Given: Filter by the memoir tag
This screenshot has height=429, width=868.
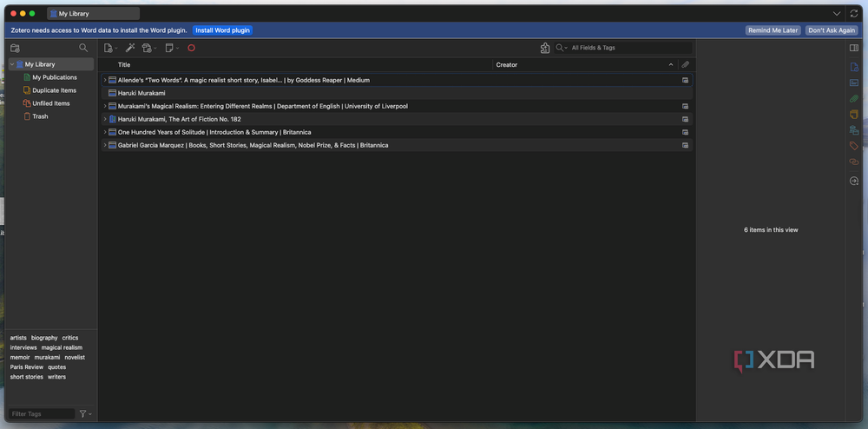Looking at the screenshot, I should click(20, 358).
